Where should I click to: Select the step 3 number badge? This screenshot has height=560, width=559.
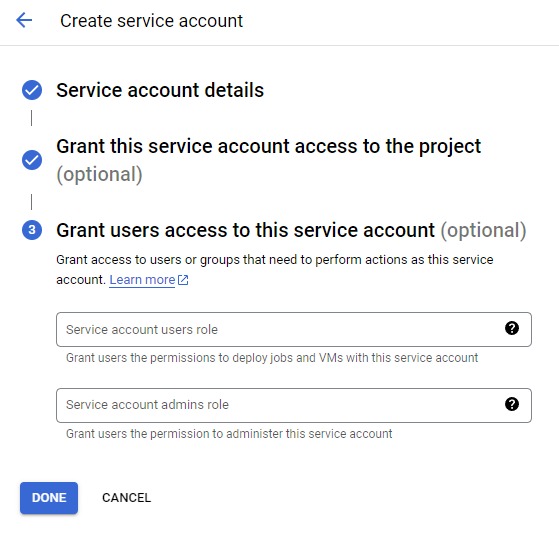click(x=32, y=230)
